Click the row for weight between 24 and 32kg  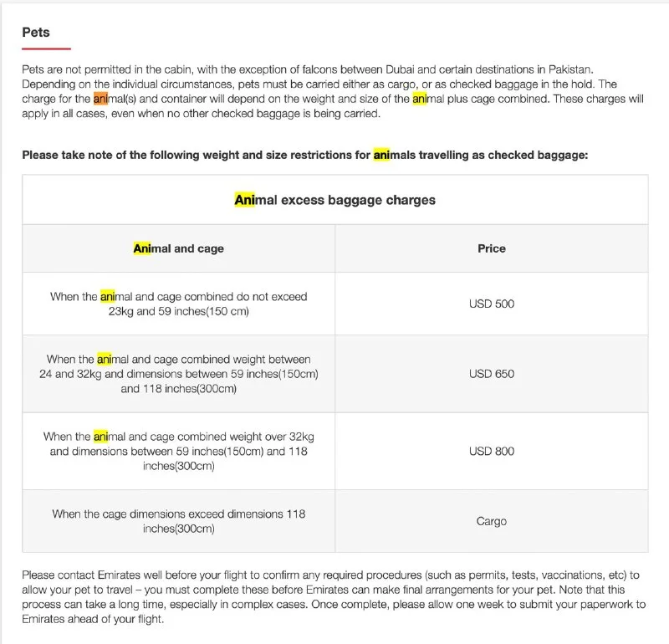[x=178, y=374]
